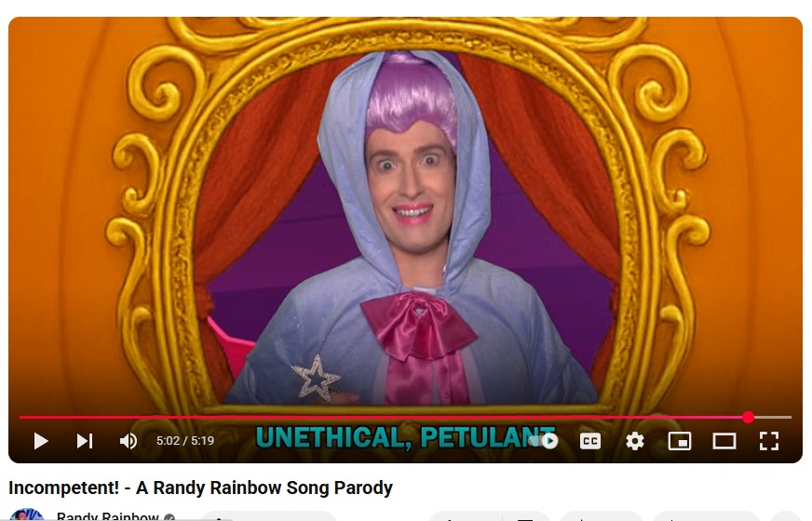Click the verified badge beside Randy Rainbow
The image size is (812, 521).
[169, 517]
